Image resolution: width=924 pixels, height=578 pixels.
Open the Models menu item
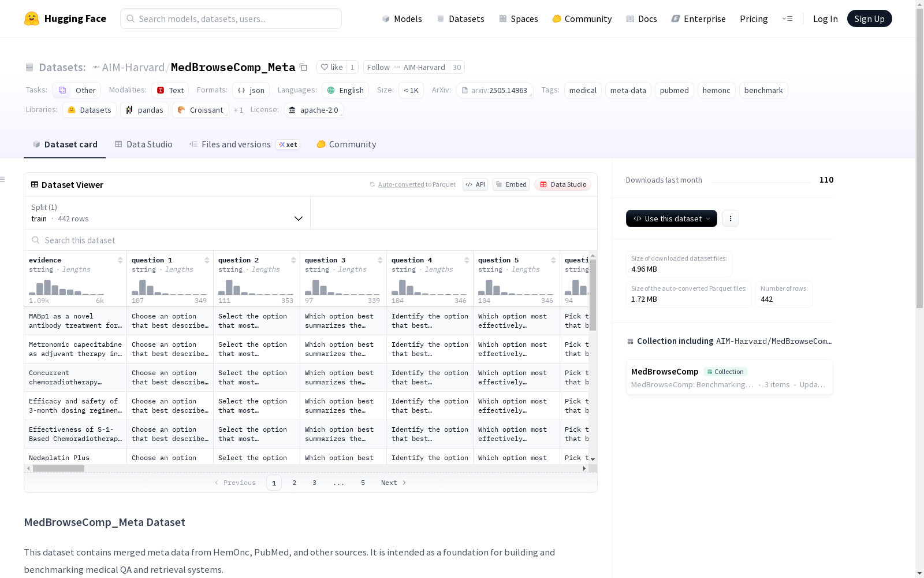[402, 18]
